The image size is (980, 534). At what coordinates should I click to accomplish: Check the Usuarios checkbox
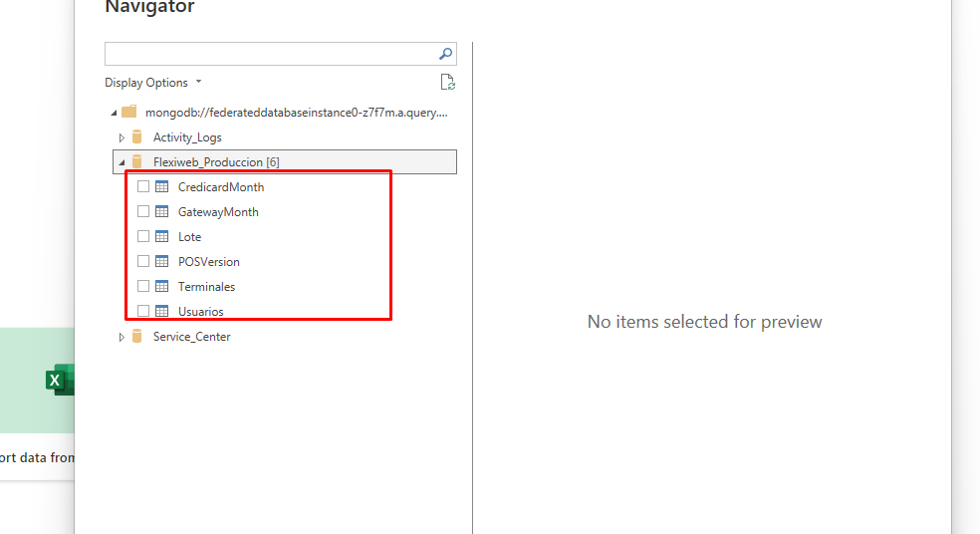(143, 311)
